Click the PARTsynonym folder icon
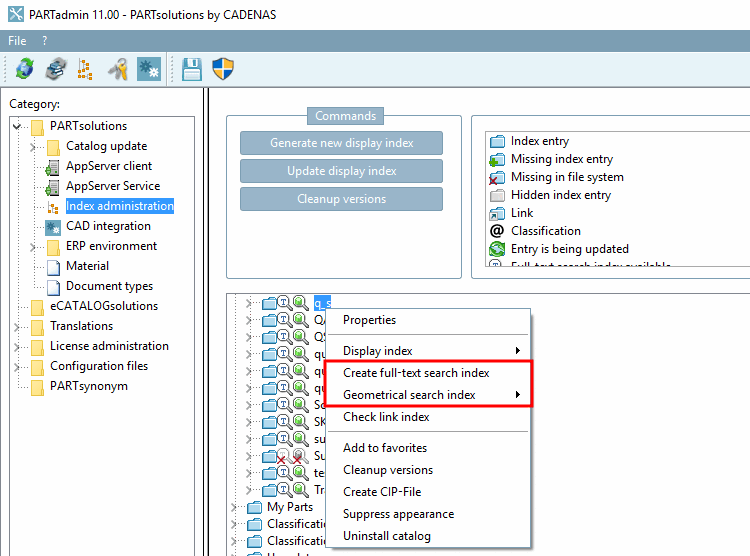This screenshot has width=750, height=556. point(37,387)
